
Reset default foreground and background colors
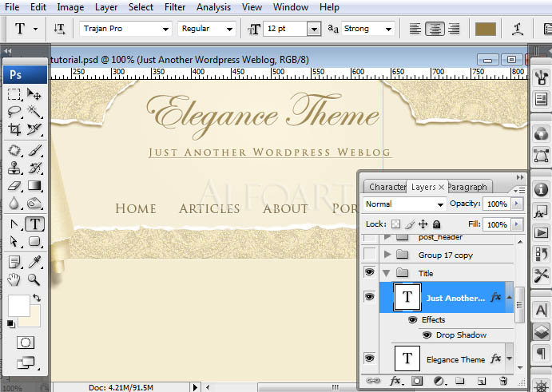(x=11, y=323)
